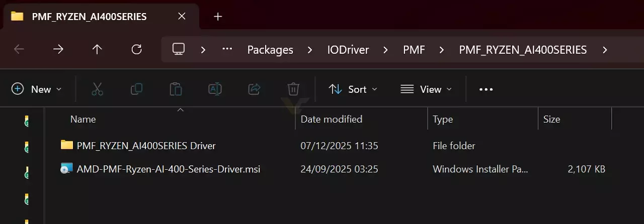This screenshot has height=224, width=644.
Task: Expand chevron after the monitor icon
Action: 203,50
